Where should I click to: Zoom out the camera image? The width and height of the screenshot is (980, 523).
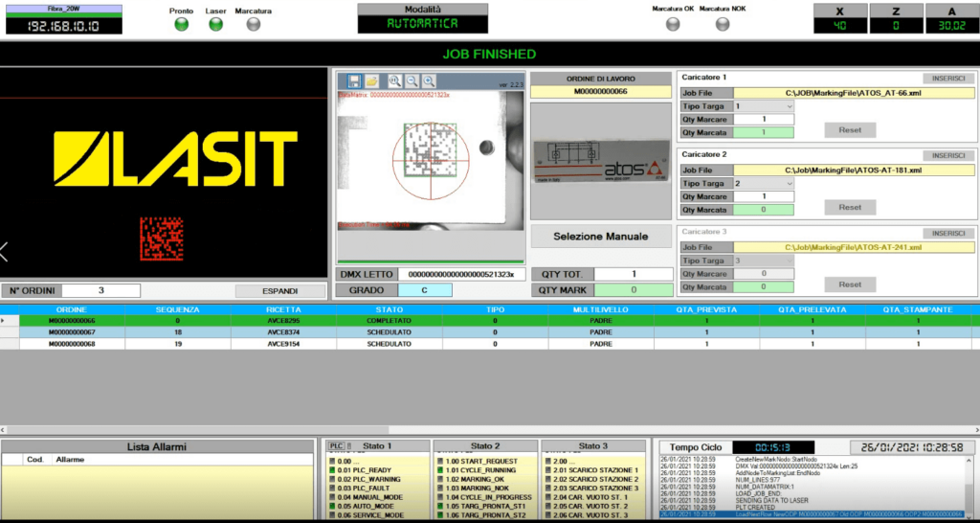[412, 80]
